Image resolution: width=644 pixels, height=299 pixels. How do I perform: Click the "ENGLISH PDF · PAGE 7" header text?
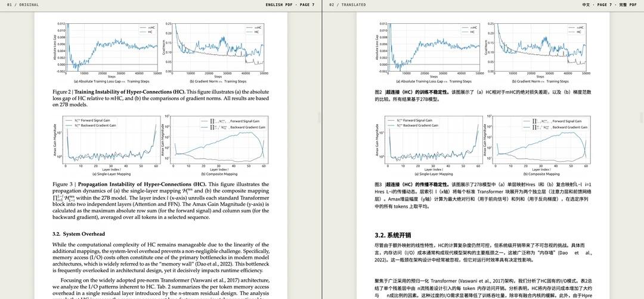pyautogui.click(x=290, y=5)
